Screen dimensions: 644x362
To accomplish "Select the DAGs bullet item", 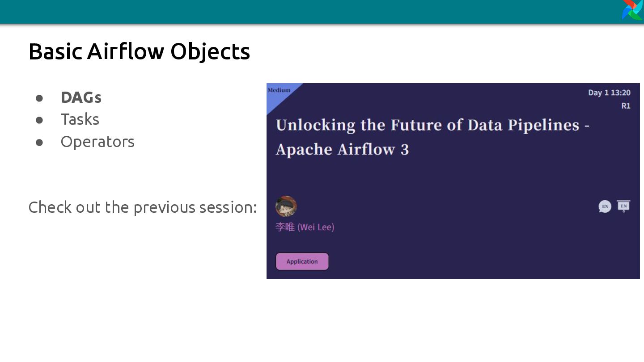I will pos(81,97).
